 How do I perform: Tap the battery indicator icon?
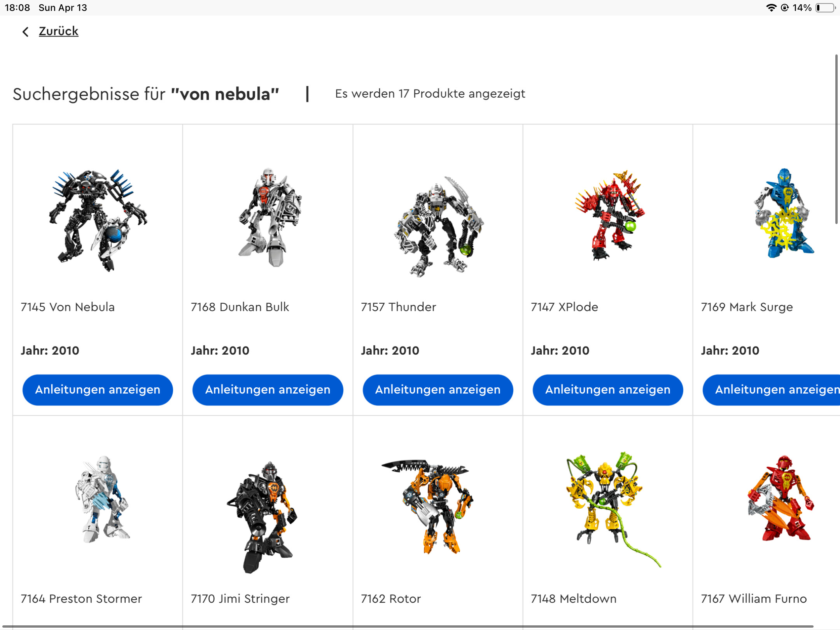pyautogui.click(x=826, y=8)
